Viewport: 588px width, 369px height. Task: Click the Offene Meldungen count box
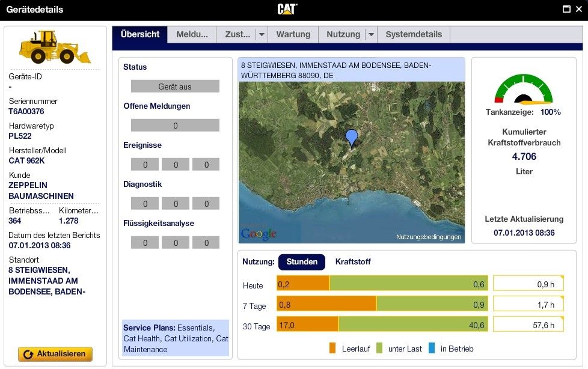[x=175, y=125]
